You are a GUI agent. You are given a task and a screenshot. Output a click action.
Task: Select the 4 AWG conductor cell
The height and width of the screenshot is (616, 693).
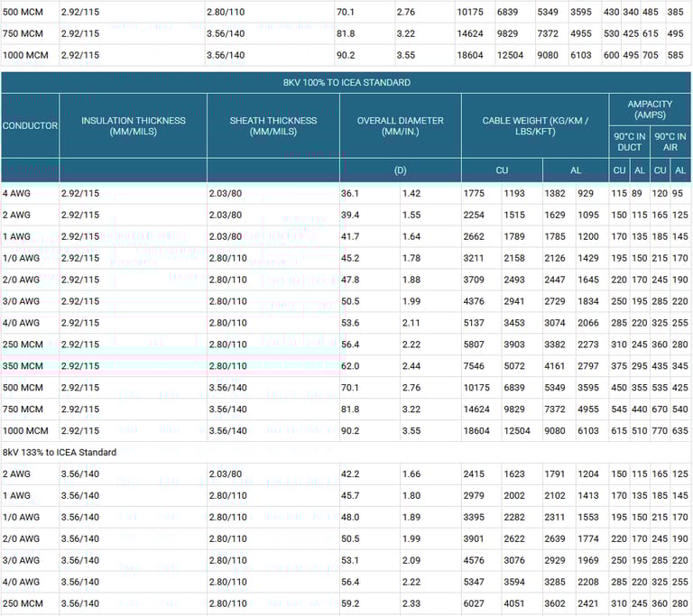(x=16, y=193)
